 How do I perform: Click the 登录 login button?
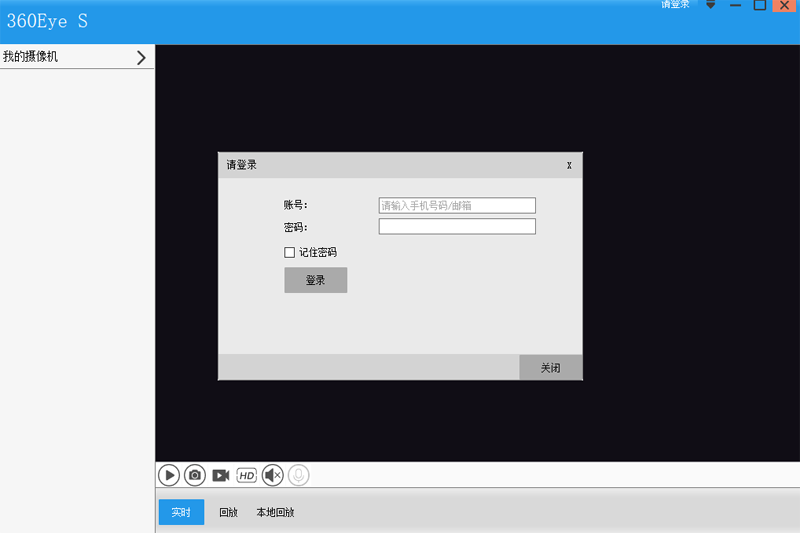tap(316, 280)
